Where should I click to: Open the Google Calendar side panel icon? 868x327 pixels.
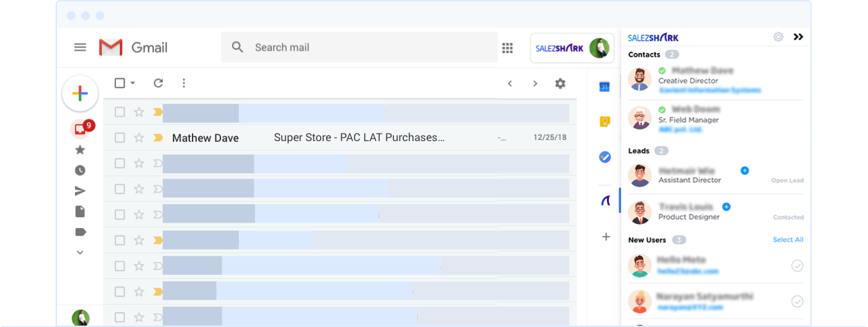[x=604, y=86]
